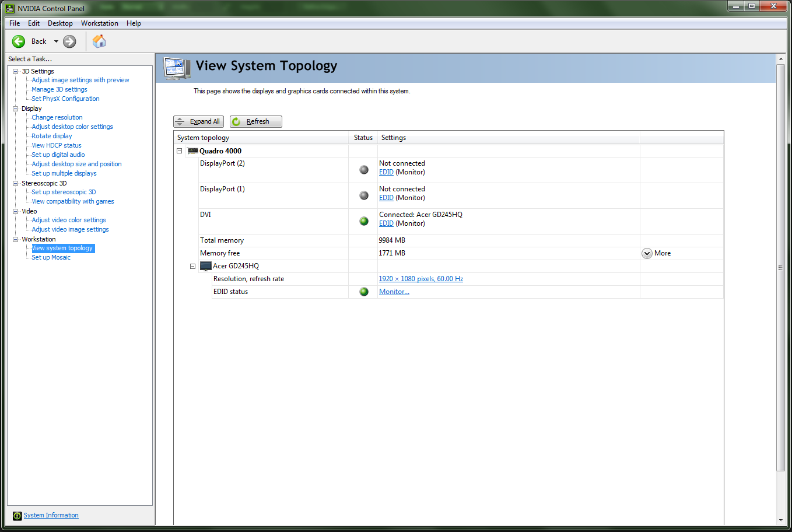
Task: Go to the Home icon in toolbar
Action: 99,41
